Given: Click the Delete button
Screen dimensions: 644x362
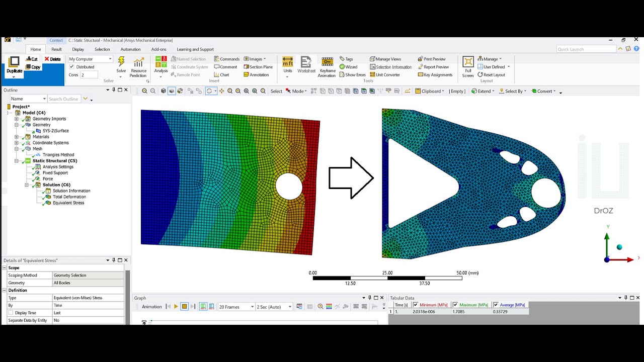Looking at the screenshot, I should (52, 59).
